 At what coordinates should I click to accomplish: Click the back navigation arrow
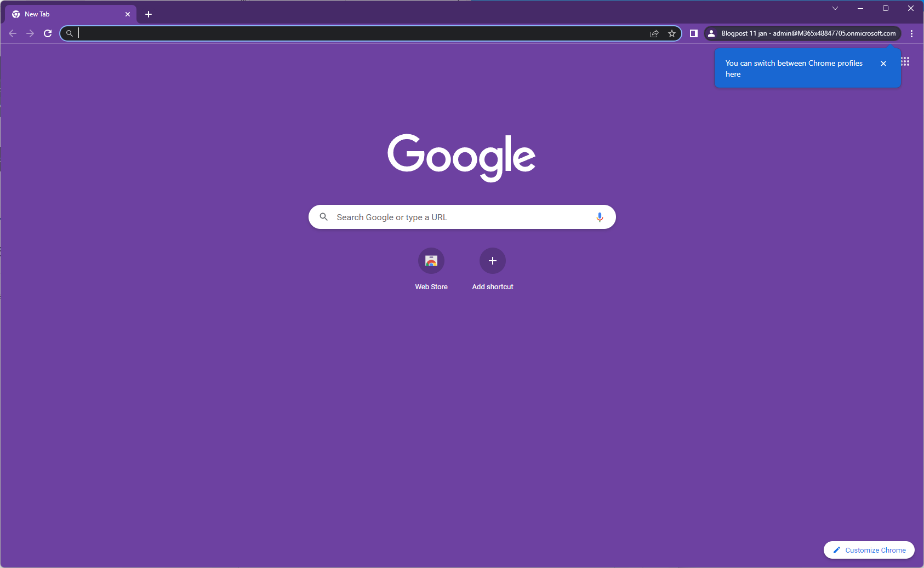click(x=13, y=33)
